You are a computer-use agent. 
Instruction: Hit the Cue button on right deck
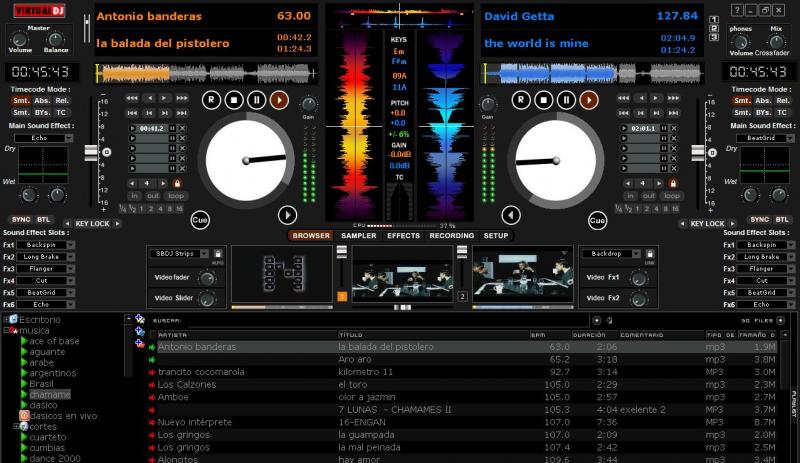click(597, 221)
